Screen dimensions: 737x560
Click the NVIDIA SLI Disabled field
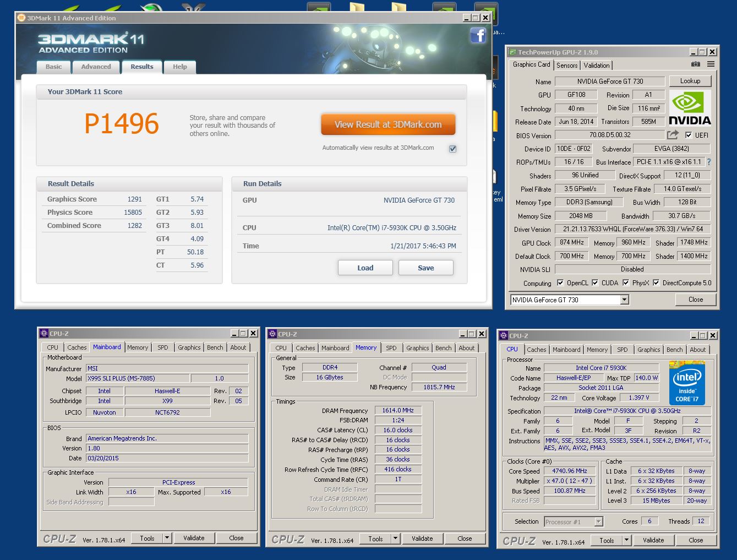[633, 269]
